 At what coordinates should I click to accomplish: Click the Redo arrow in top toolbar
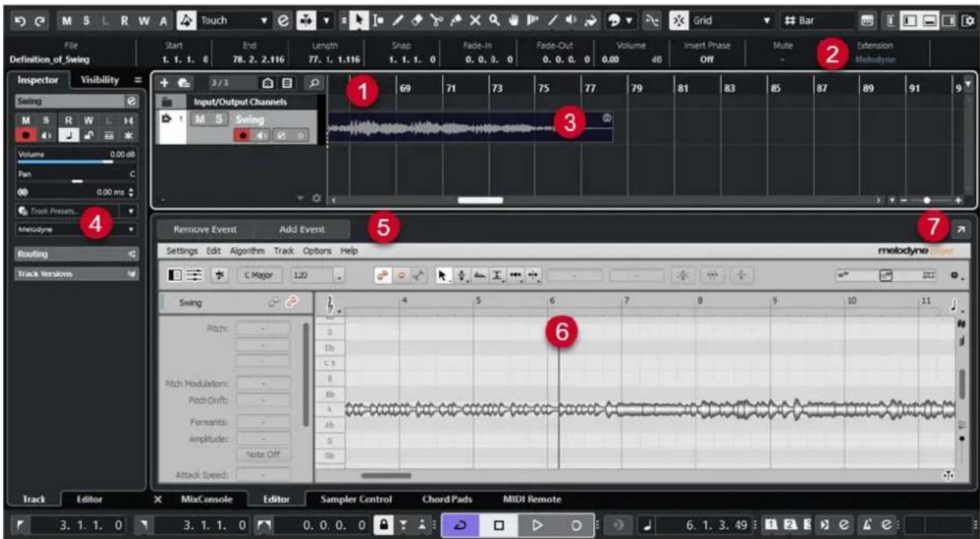coord(40,20)
